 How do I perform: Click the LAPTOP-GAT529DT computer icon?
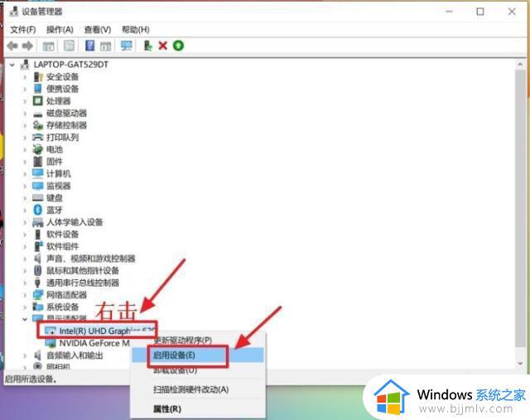coord(25,65)
